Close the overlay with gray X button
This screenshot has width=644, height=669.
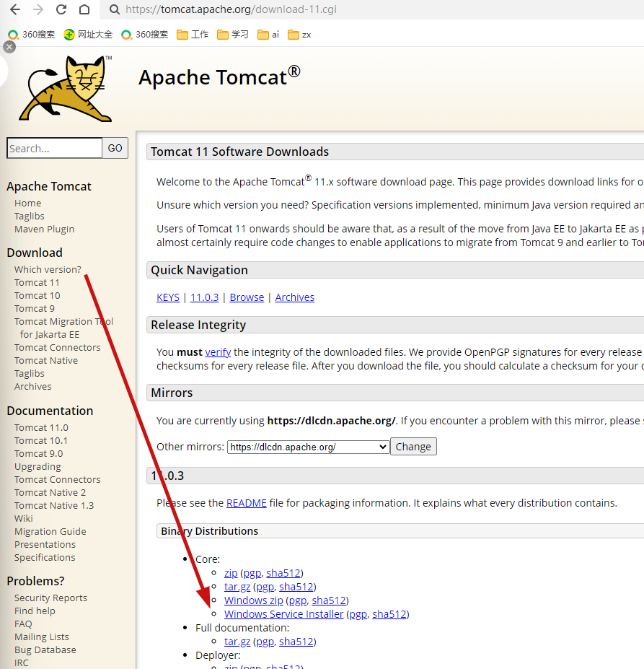pyautogui.click(x=9, y=47)
